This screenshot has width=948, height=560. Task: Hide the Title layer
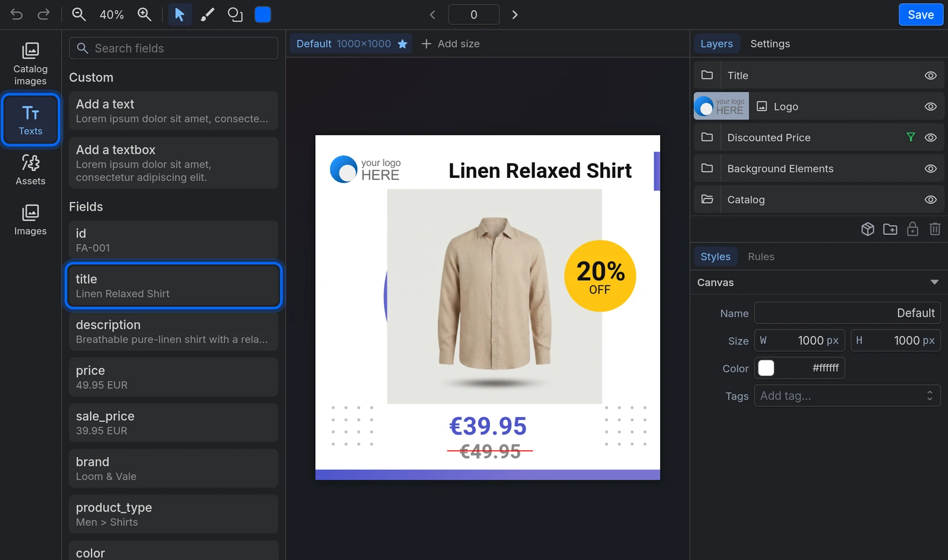[x=931, y=75]
